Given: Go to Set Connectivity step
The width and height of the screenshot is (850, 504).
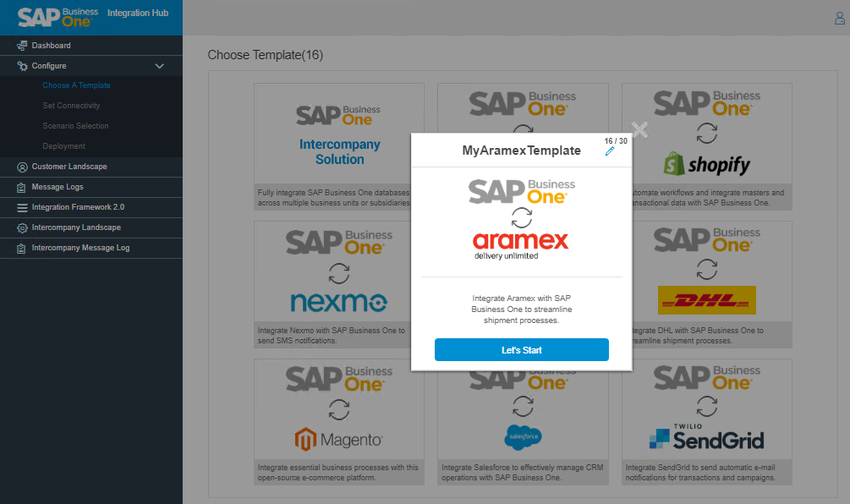Looking at the screenshot, I should 71,106.
